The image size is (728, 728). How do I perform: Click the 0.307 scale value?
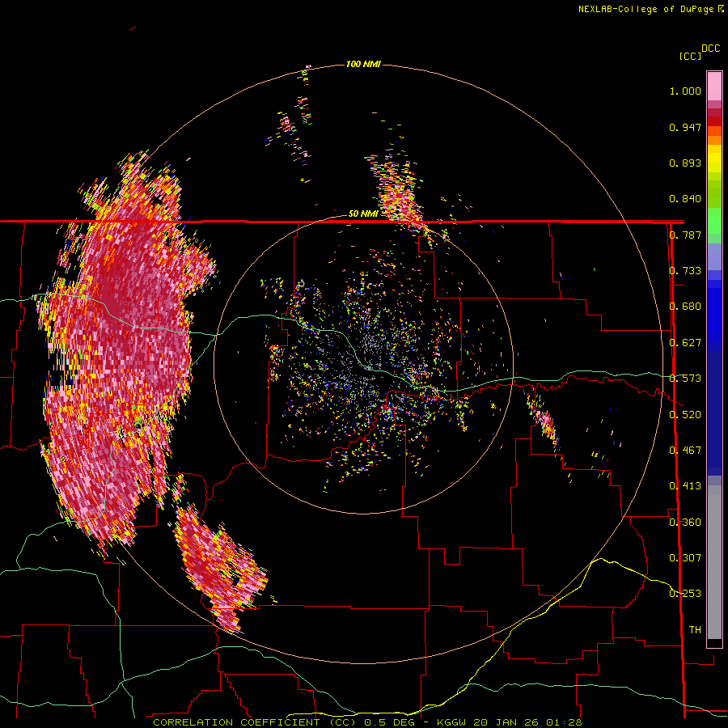(x=685, y=558)
